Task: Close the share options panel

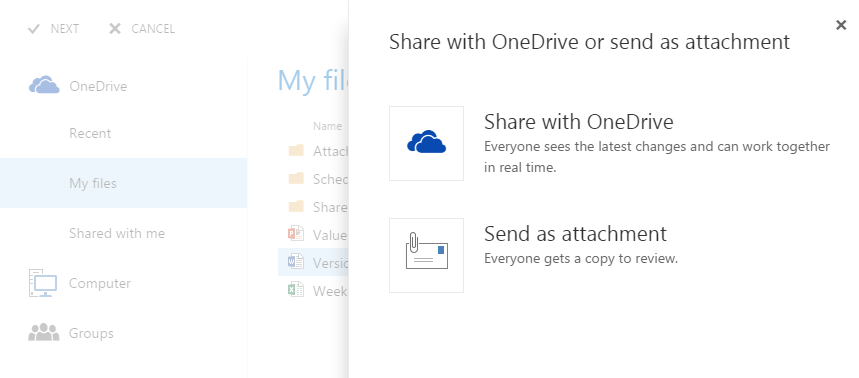Action: pyautogui.click(x=841, y=25)
